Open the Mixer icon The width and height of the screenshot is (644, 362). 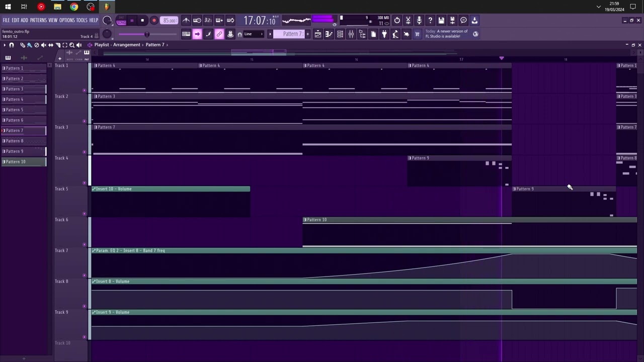351,34
